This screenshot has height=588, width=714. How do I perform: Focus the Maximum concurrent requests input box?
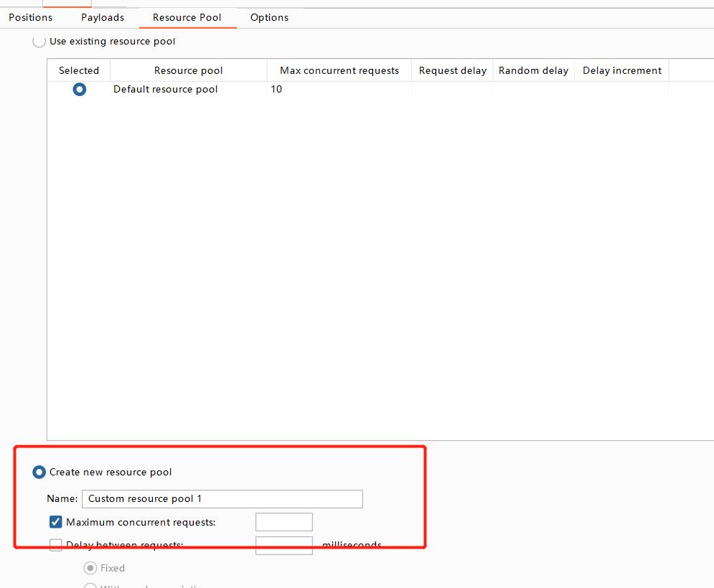coord(283,522)
